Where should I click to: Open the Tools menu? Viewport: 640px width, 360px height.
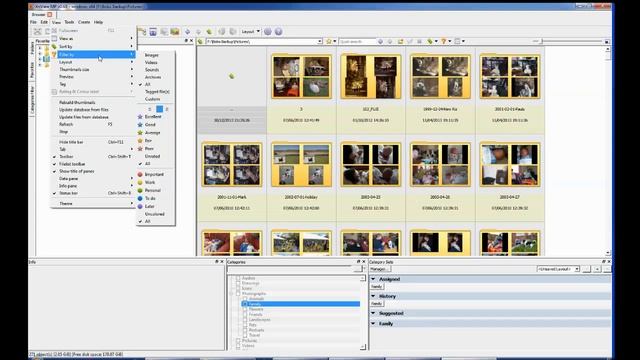pyautogui.click(x=69, y=22)
